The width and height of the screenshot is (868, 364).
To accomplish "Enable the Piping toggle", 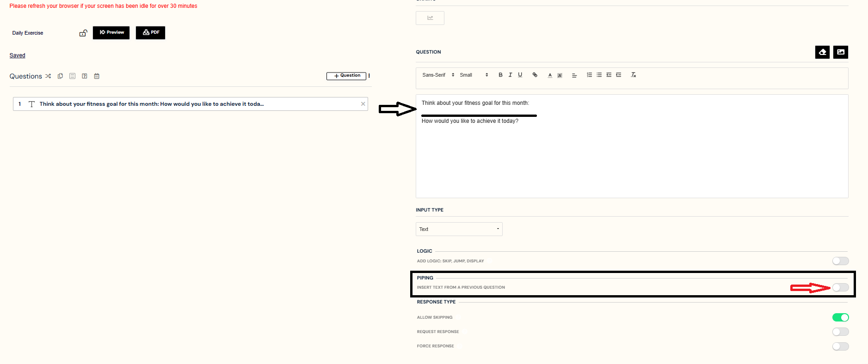I will [x=840, y=288].
